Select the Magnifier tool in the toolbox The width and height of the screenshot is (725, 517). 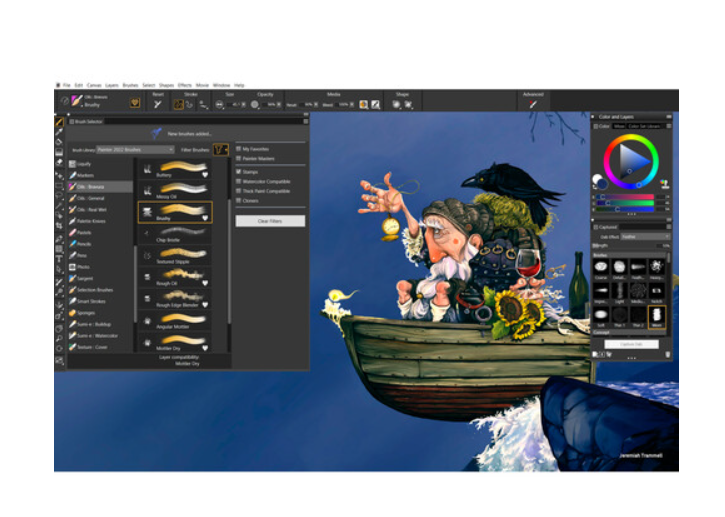click(x=60, y=339)
